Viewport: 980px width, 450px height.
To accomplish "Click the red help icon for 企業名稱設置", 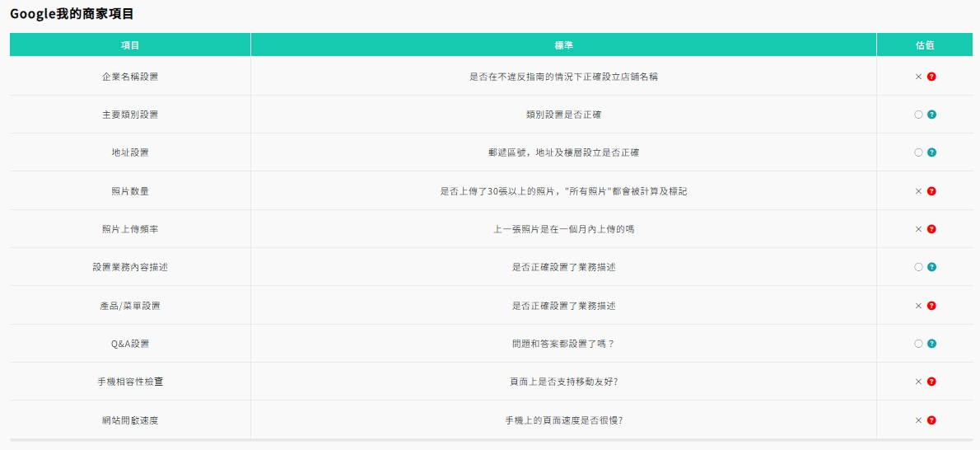I will (931, 77).
